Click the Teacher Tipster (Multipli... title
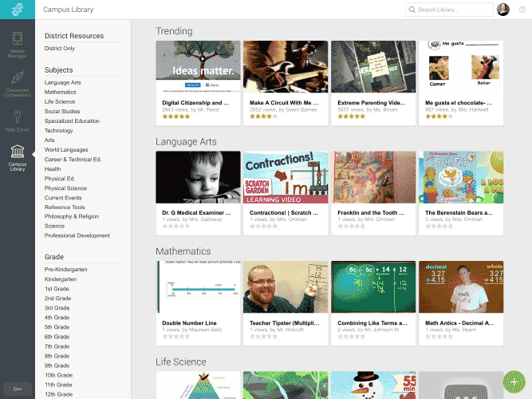Viewport: 532px width, 399px height. pos(284,323)
